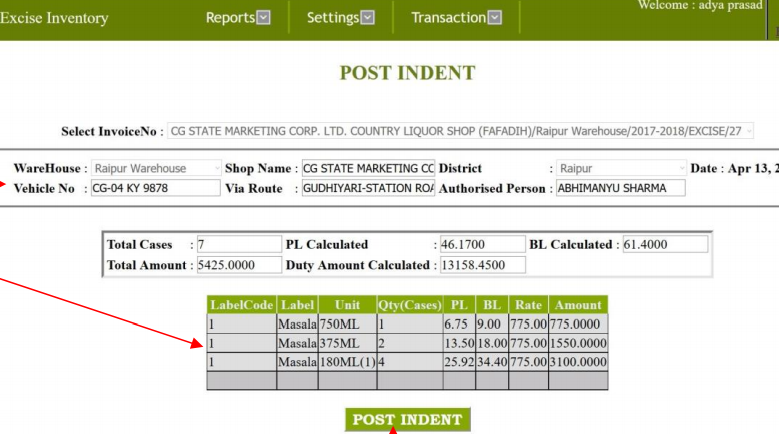Click the BL column header
Viewport: 779px width, 434px height.
click(492, 305)
